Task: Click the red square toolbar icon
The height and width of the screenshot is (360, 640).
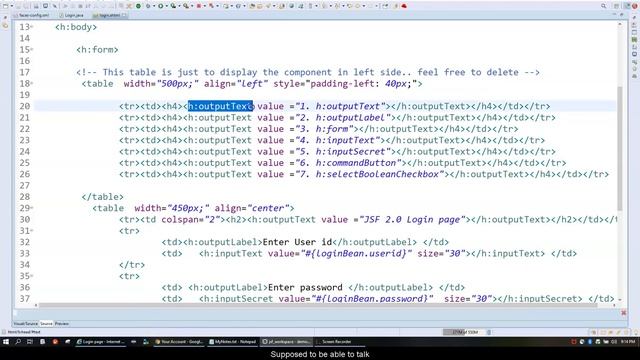Action: click(x=199, y=6)
